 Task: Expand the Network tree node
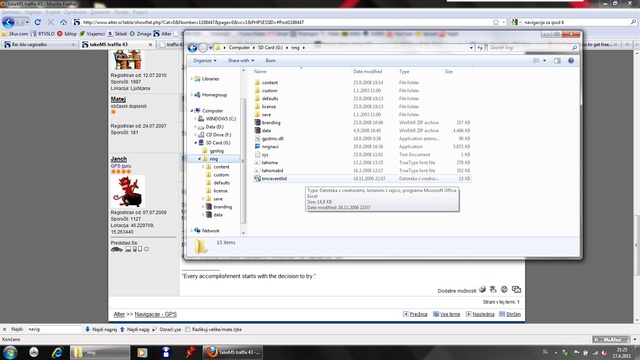(191, 231)
